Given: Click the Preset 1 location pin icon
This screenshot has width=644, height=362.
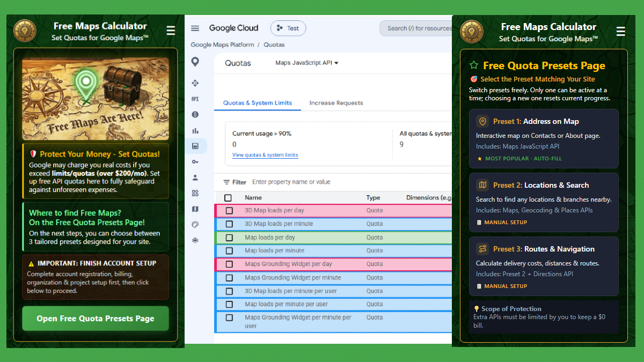Looking at the screenshot, I should pos(482,121).
